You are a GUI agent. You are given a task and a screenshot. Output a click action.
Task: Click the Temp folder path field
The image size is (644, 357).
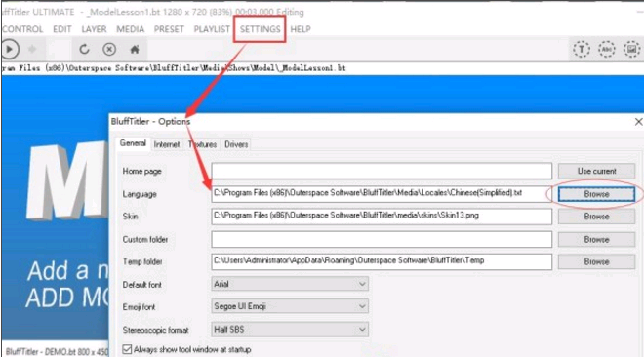point(382,261)
